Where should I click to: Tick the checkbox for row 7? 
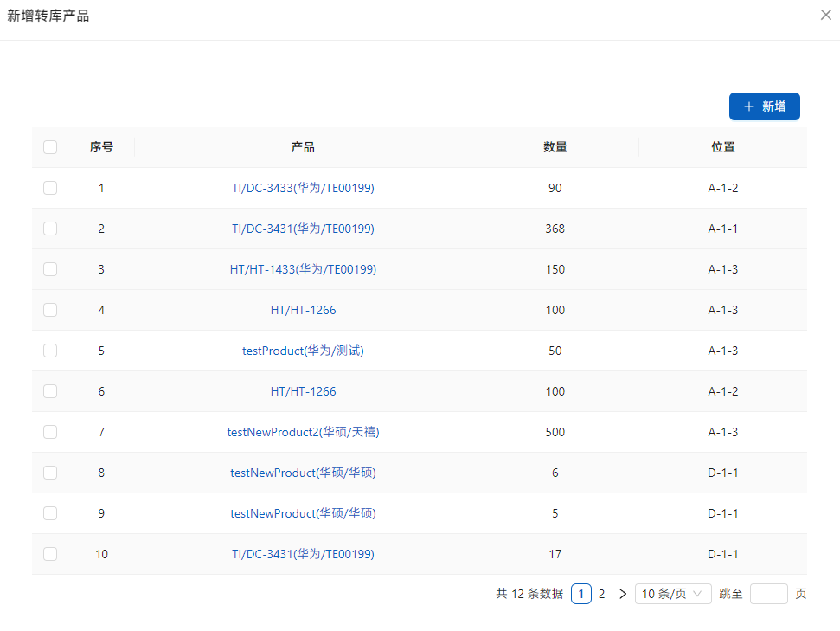(50, 432)
